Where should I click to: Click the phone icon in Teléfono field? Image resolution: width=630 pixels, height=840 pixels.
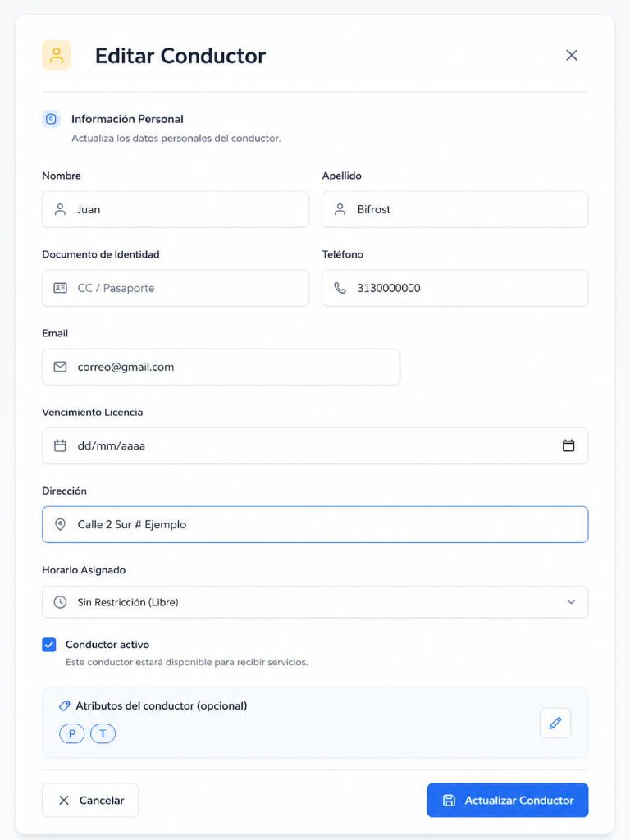pyautogui.click(x=340, y=288)
